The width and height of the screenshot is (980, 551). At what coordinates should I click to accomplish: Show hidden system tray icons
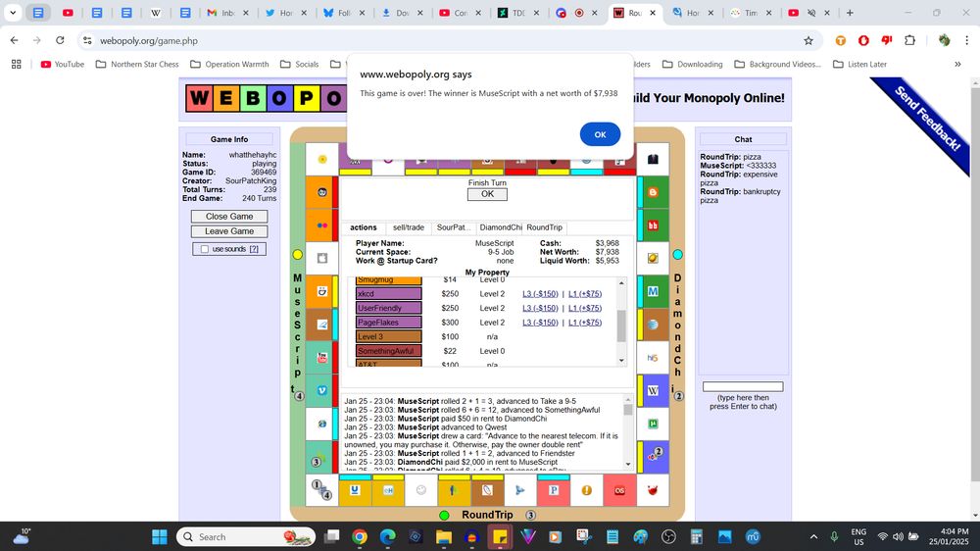813,536
